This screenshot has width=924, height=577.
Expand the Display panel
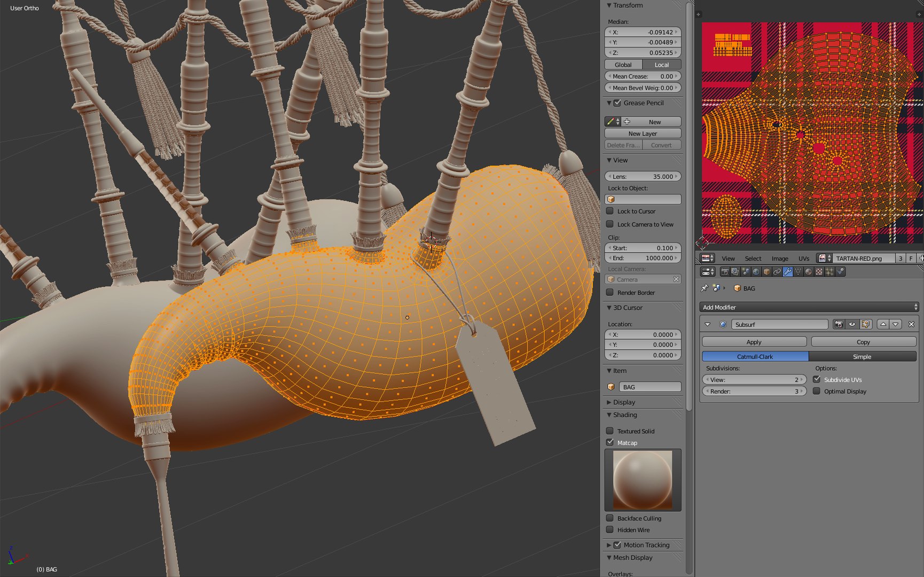coord(609,402)
